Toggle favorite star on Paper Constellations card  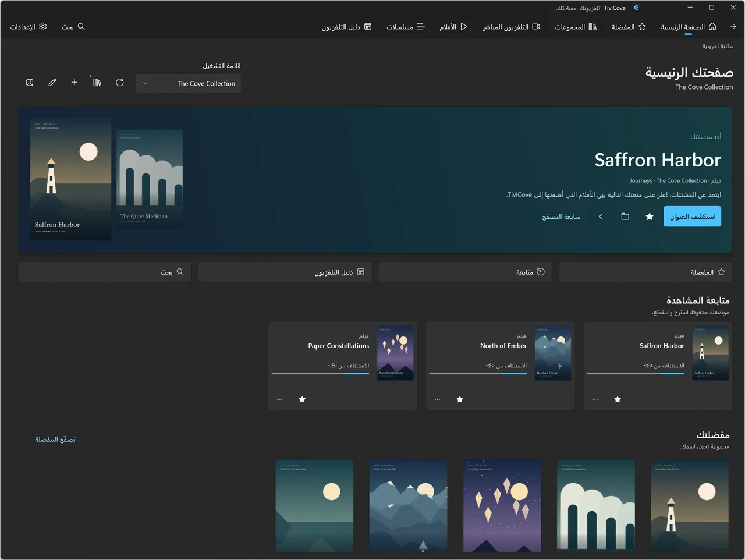click(x=302, y=399)
